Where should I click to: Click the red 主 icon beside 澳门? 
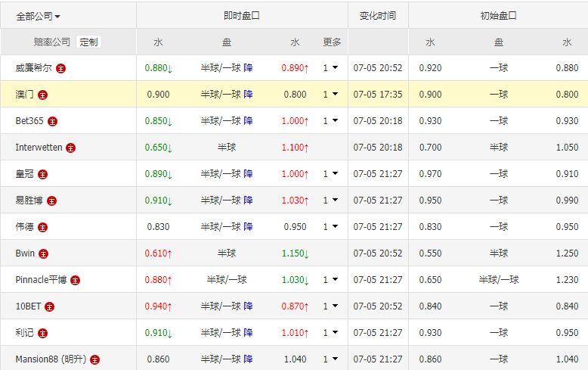pyautogui.click(x=43, y=95)
